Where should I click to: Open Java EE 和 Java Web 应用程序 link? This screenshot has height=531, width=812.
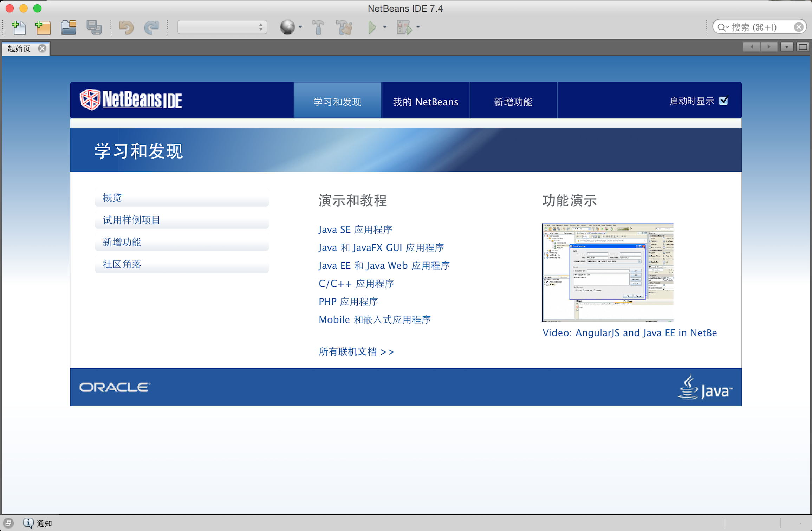click(384, 265)
